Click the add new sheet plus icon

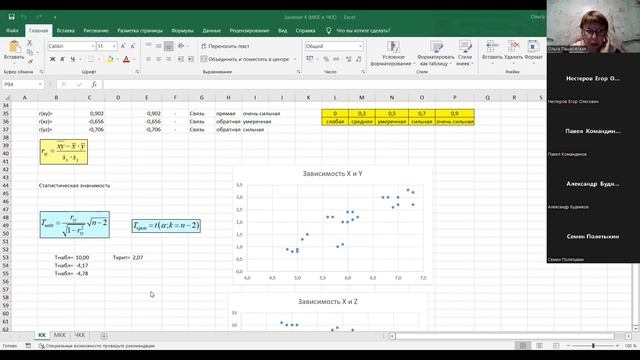pyautogui.click(x=104, y=336)
